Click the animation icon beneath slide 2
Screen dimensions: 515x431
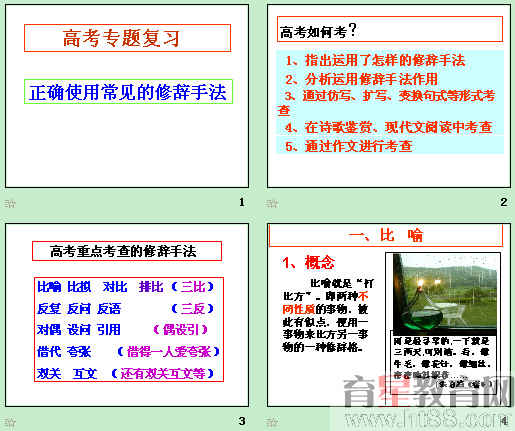(x=272, y=203)
